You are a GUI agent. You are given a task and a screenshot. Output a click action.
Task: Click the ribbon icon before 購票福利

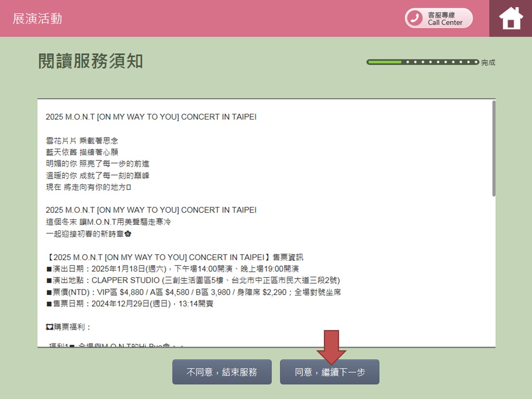(49, 327)
